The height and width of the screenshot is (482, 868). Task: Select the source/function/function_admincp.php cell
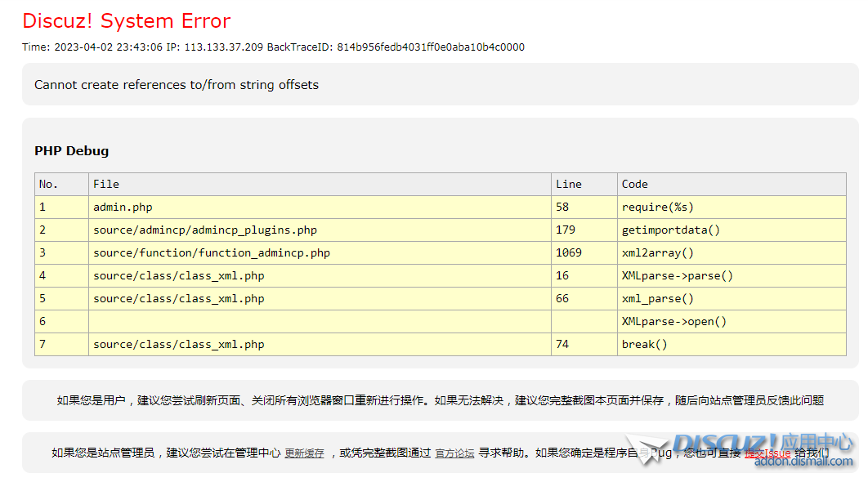pos(212,253)
